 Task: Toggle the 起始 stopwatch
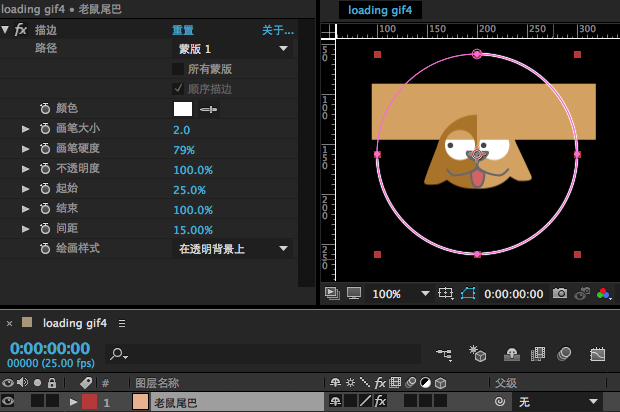tap(45, 188)
